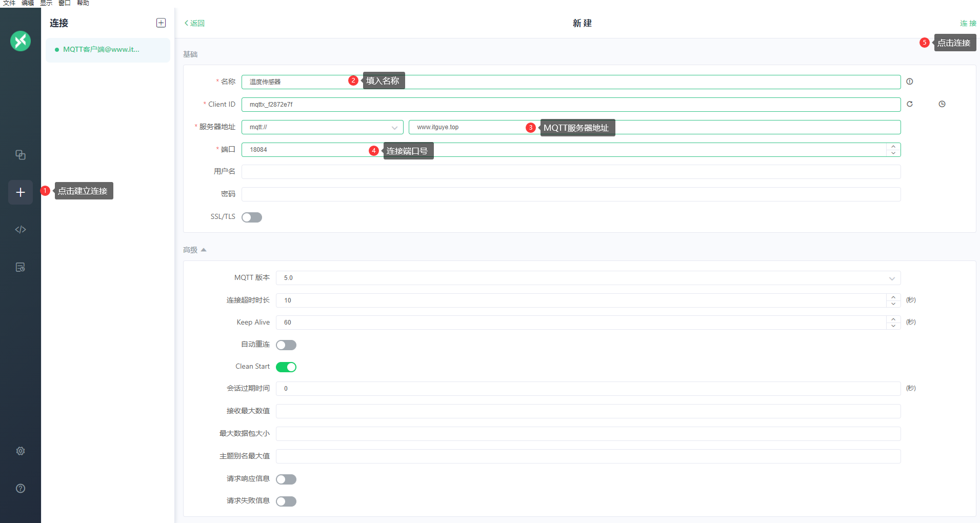Open the connections page icon in sidebar

click(x=21, y=155)
